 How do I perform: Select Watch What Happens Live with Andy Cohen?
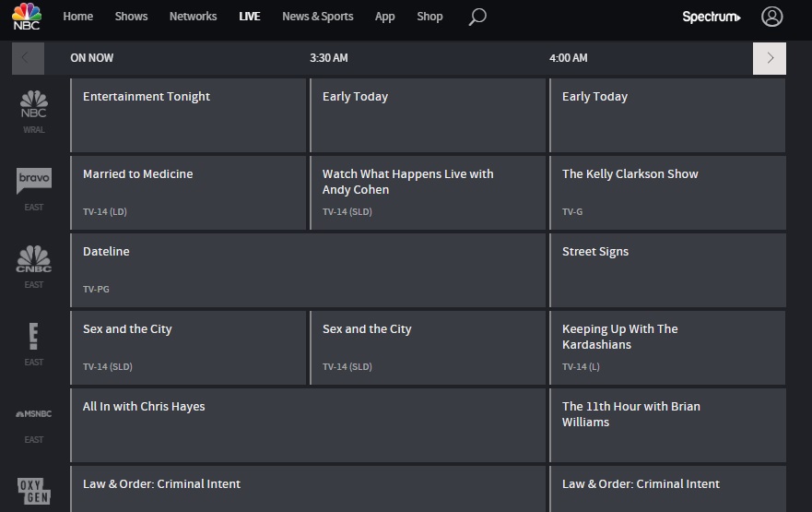click(x=428, y=193)
